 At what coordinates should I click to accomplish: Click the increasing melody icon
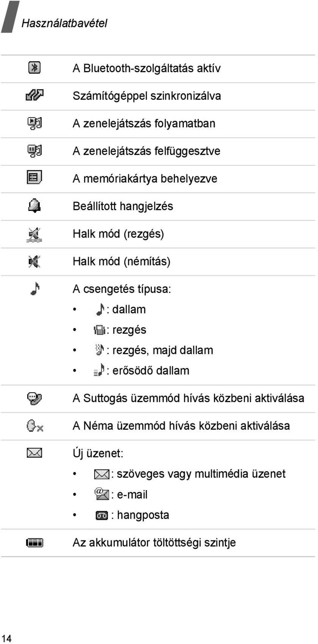(99, 370)
